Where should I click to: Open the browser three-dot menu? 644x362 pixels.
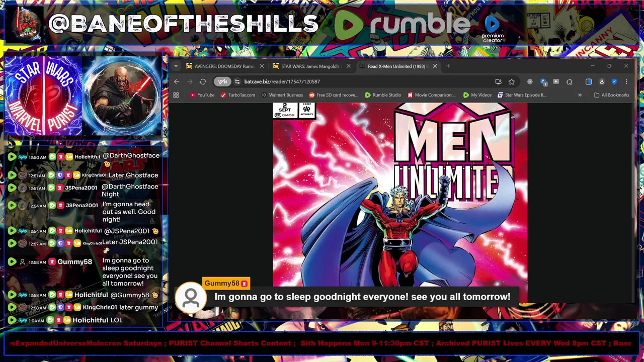click(x=626, y=81)
